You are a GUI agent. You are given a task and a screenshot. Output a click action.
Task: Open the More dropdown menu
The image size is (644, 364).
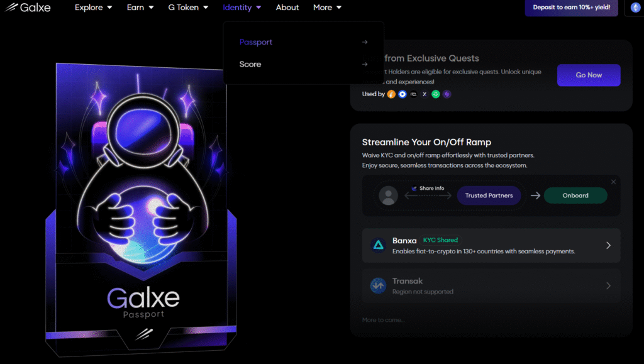coord(327,8)
